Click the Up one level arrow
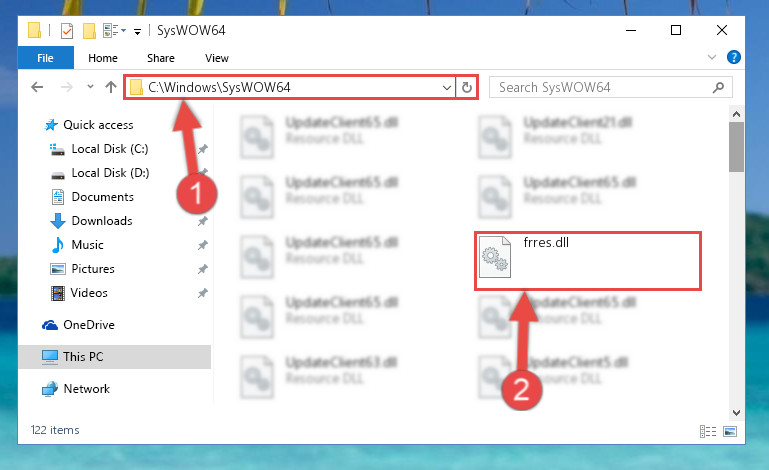 (x=111, y=87)
